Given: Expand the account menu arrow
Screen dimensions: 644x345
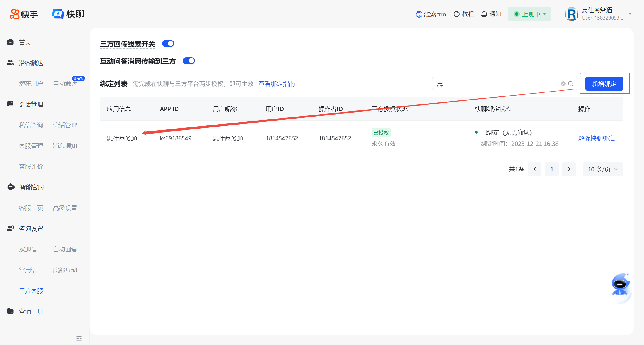Looking at the screenshot, I should tap(630, 14).
